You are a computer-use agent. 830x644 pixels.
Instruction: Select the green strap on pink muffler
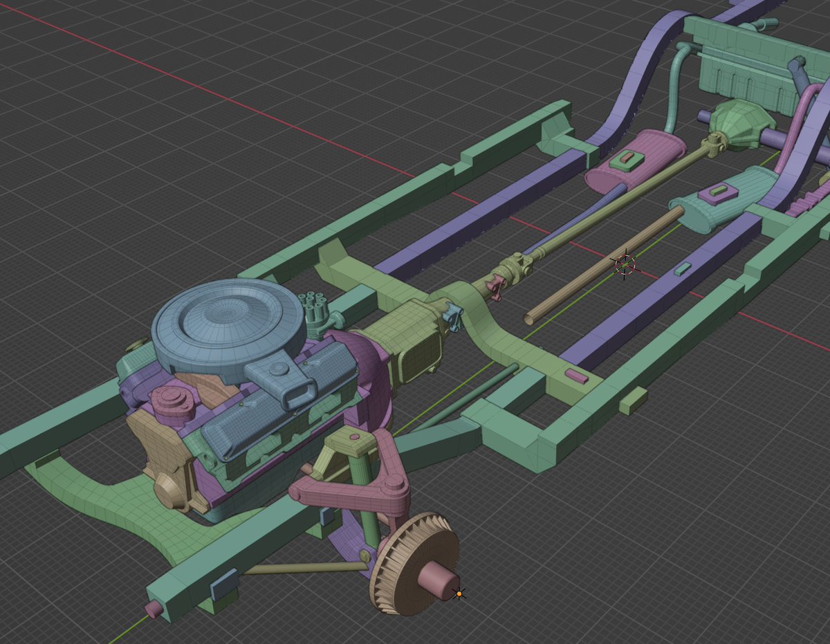click(x=627, y=159)
